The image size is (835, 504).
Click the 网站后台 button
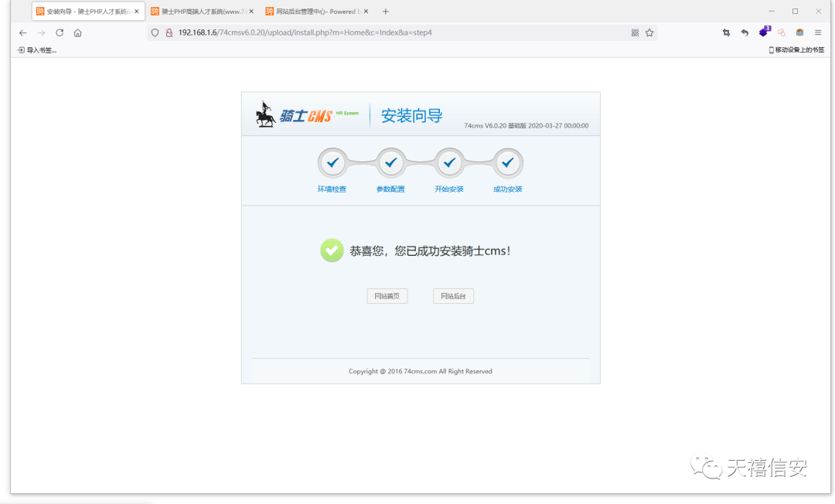453,296
